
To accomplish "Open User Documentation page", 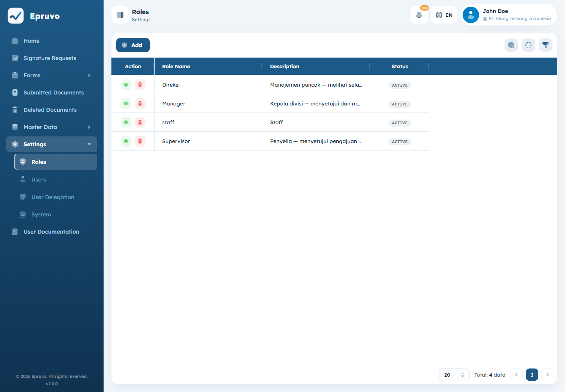I will 52,232.
